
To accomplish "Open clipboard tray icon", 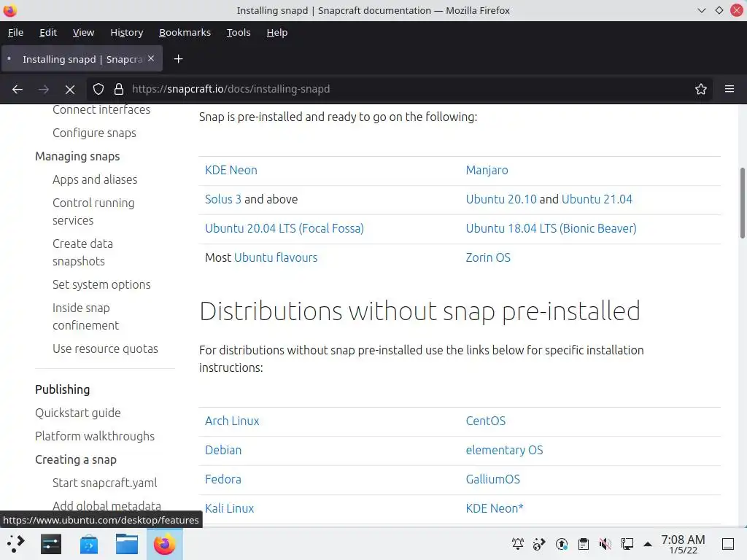I will (584, 544).
